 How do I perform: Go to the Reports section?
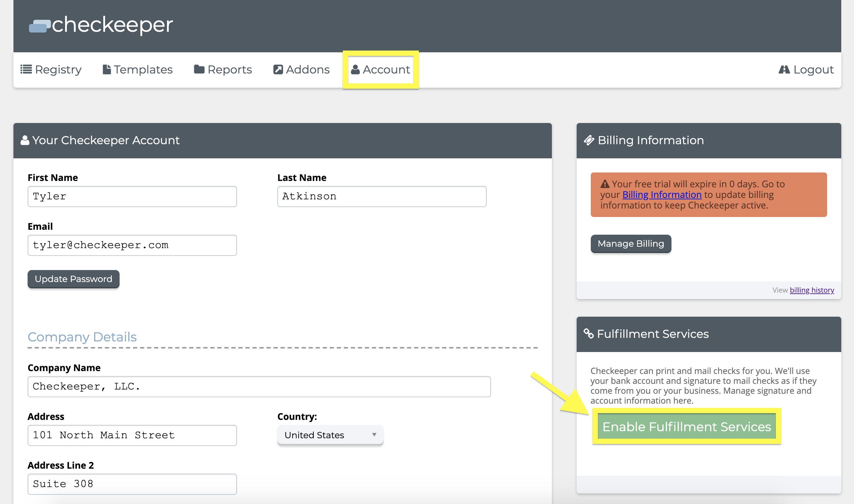tap(223, 70)
